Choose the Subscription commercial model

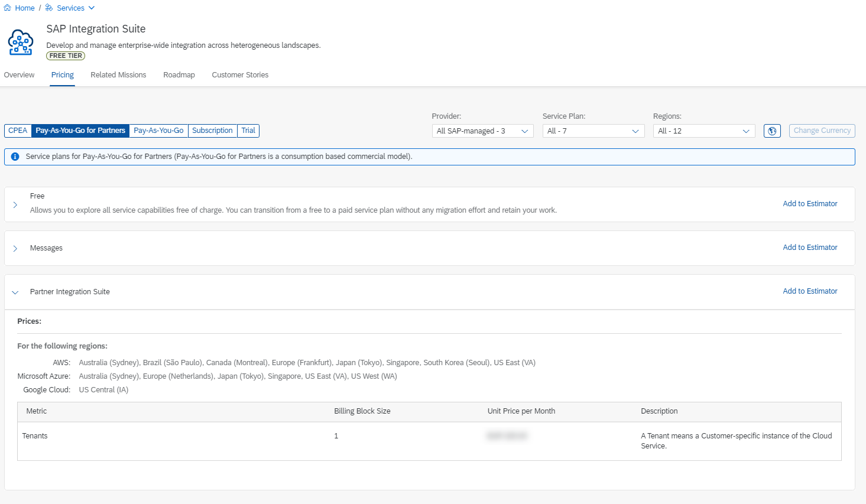click(x=212, y=131)
